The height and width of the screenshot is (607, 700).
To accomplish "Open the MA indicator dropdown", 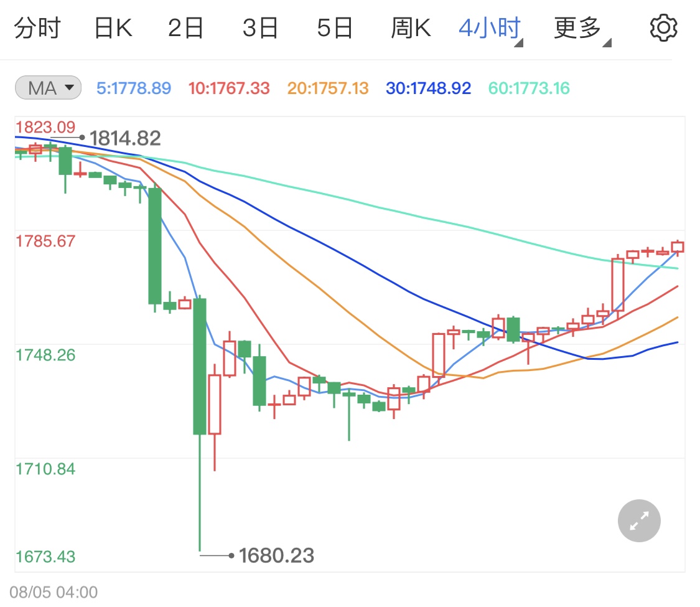I will click(47, 88).
